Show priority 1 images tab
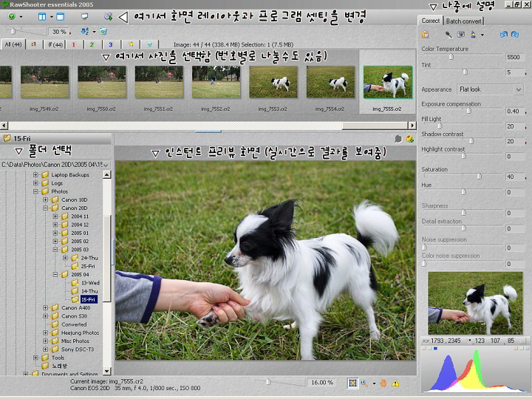Viewport: 532px width, 399px height. (73, 44)
